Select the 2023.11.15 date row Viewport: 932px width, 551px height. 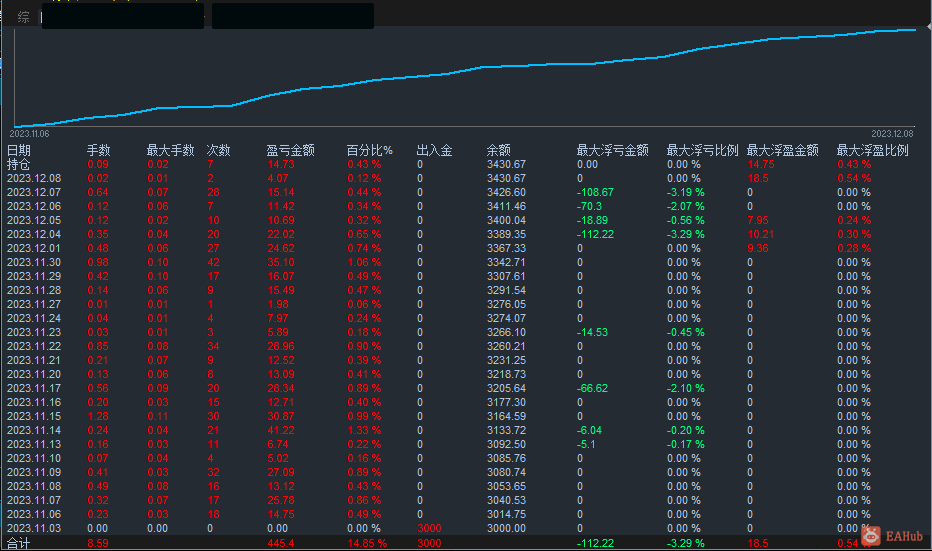tap(34, 416)
